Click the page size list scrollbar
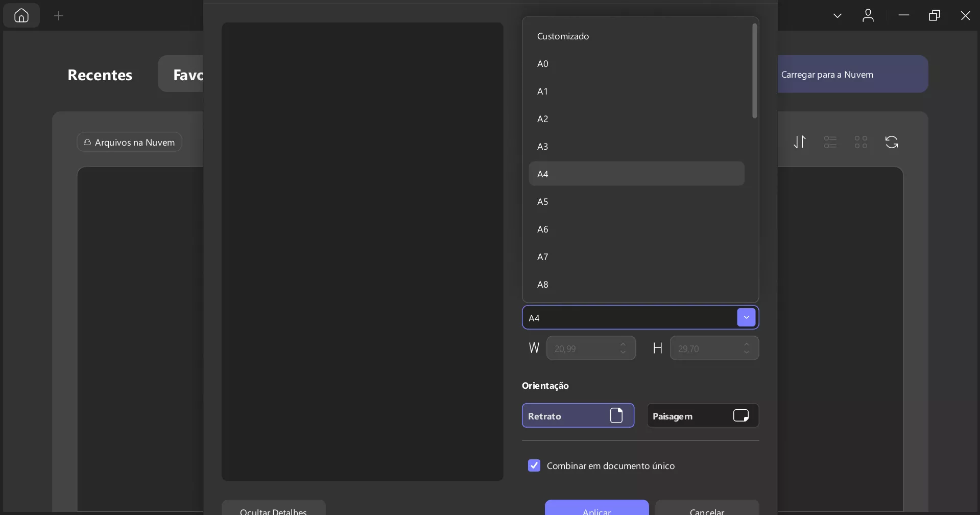Image resolution: width=980 pixels, height=515 pixels. pyautogui.click(x=755, y=71)
